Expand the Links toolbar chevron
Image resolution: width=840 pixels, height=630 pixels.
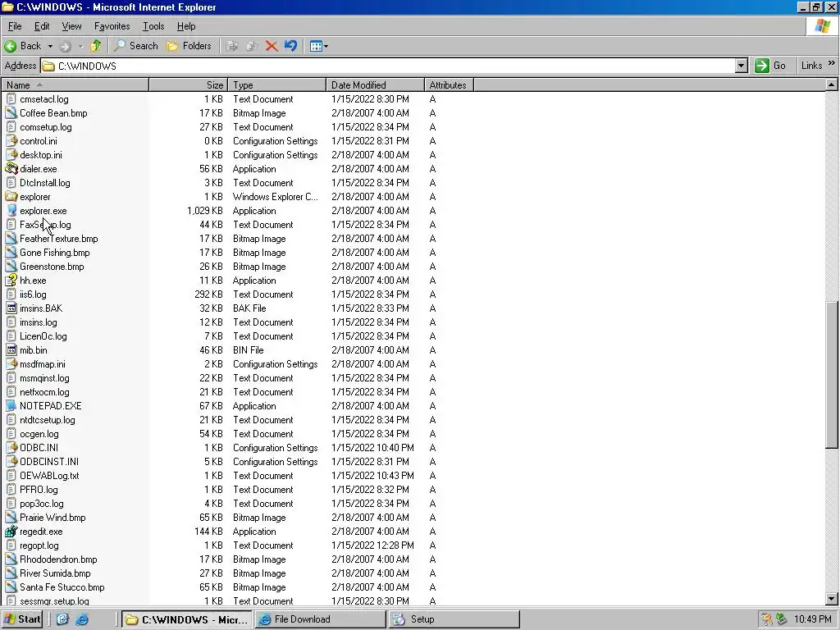click(x=832, y=63)
